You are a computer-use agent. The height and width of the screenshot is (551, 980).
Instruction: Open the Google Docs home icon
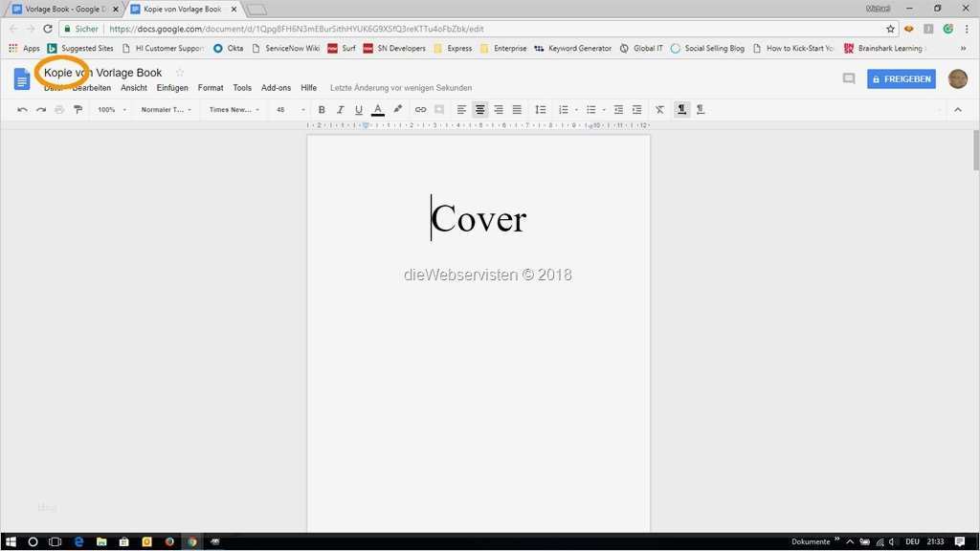pos(22,79)
